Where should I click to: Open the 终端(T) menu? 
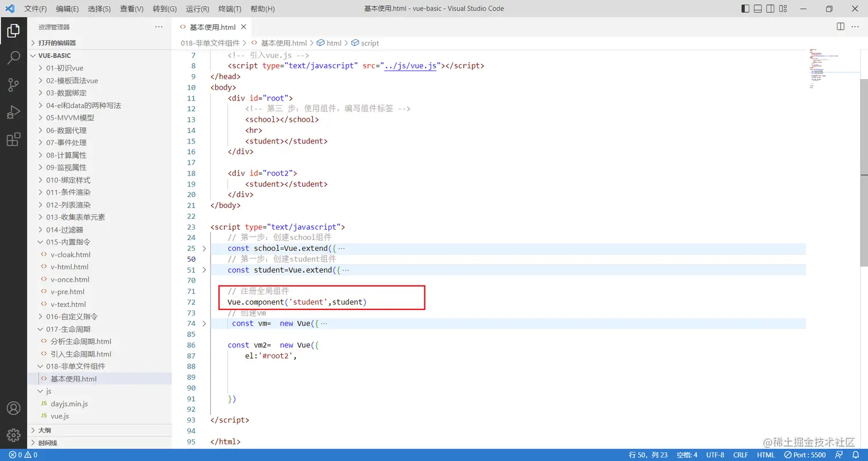[x=230, y=9]
